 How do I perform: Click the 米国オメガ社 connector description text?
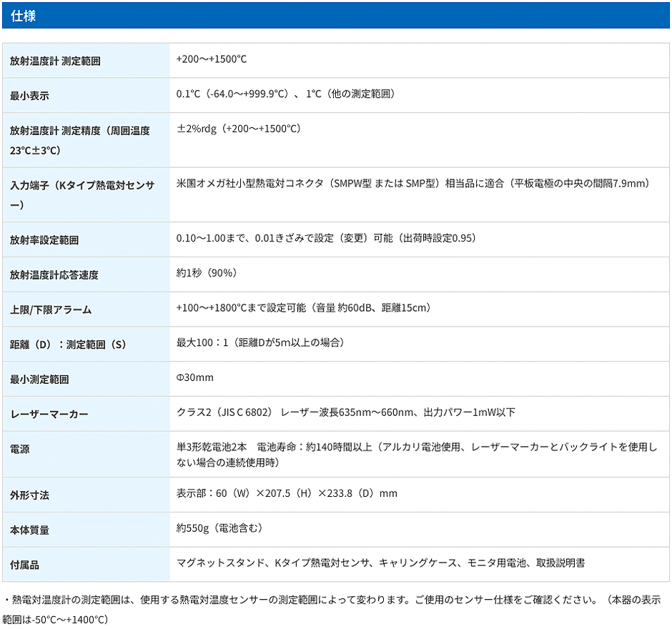[412, 184]
